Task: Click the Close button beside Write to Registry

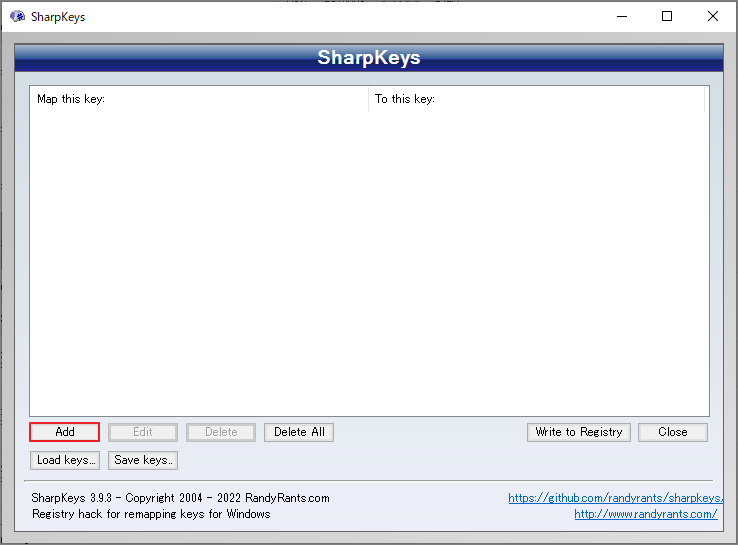Action: click(673, 432)
